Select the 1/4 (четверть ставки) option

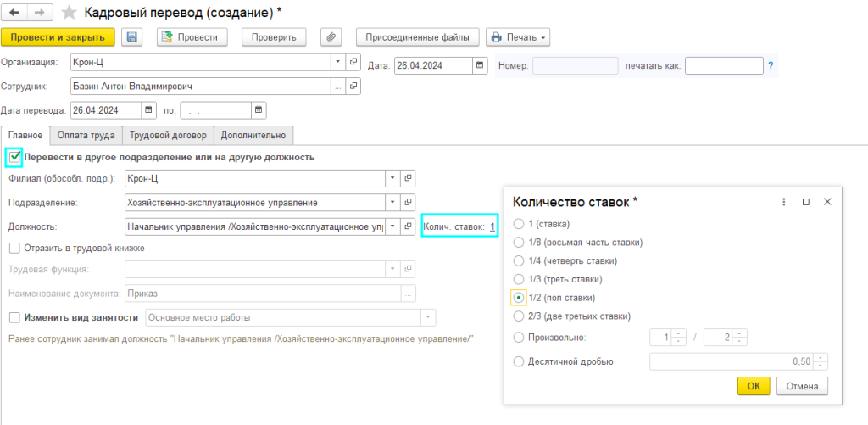[x=519, y=260]
